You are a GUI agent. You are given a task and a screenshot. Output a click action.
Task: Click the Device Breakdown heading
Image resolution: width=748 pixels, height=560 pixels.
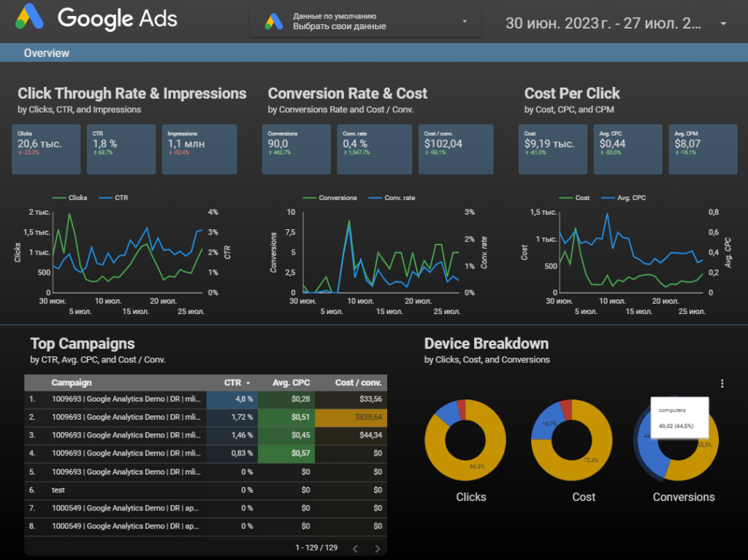[486, 343]
